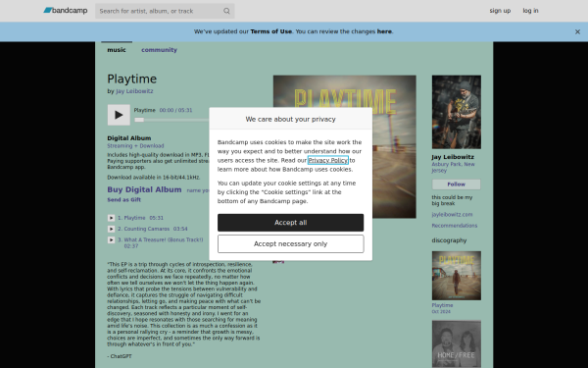The height and width of the screenshot is (368, 588).
Task: Open track title 'Counting Camaros'
Action: click(x=147, y=229)
